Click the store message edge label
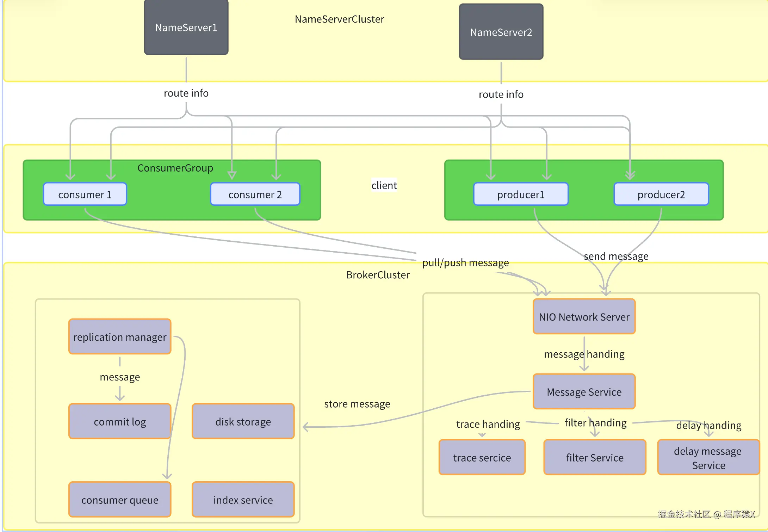Image resolution: width=768 pixels, height=532 pixels. pyautogui.click(x=357, y=404)
